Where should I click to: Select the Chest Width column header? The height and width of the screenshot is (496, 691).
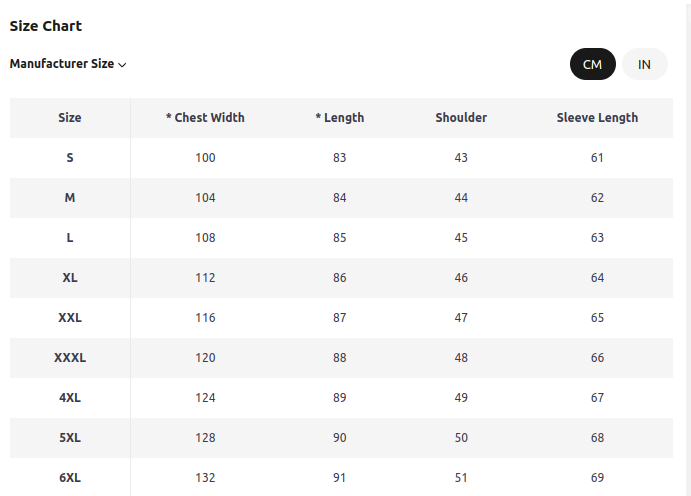pos(205,118)
